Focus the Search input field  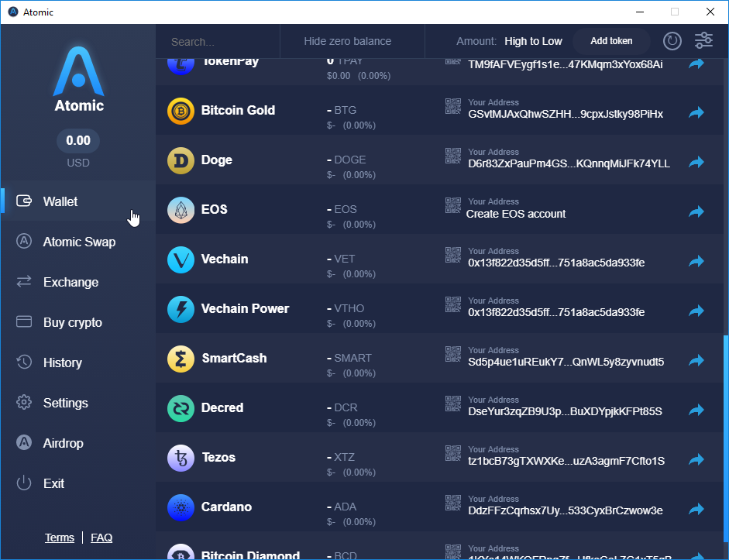[218, 42]
